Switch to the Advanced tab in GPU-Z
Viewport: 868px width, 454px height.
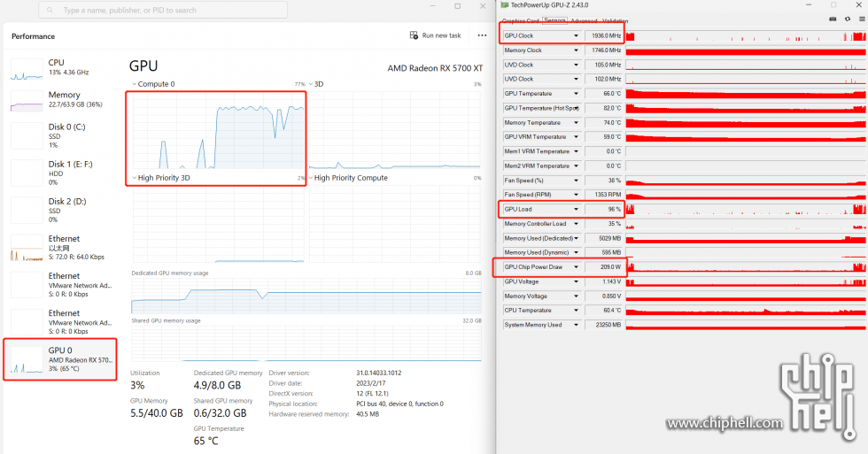[584, 21]
